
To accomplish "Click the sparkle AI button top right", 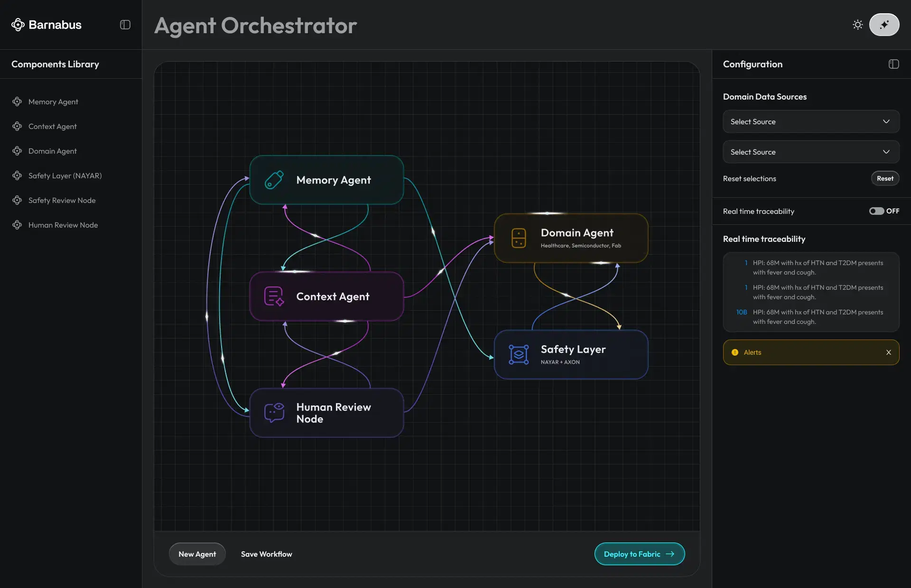I will pyautogui.click(x=884, y=25).
